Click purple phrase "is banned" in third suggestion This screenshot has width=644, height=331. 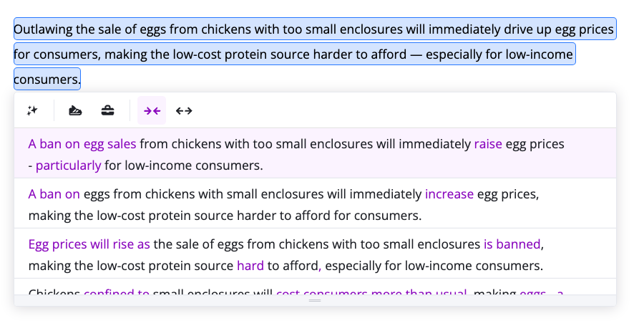click(512, 244)
